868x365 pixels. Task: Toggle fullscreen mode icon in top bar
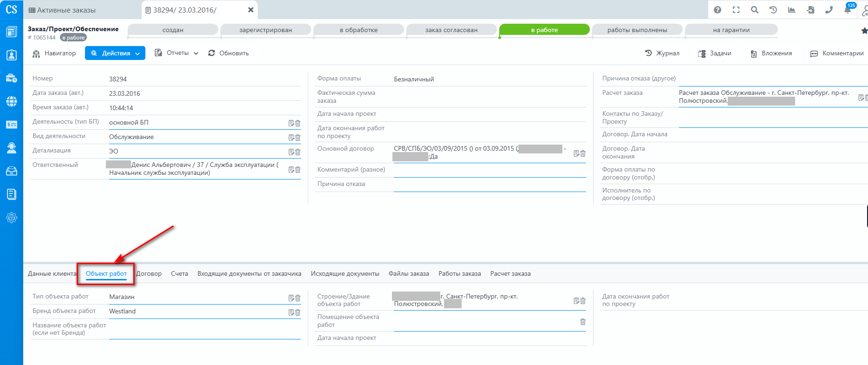click(736, 10)
